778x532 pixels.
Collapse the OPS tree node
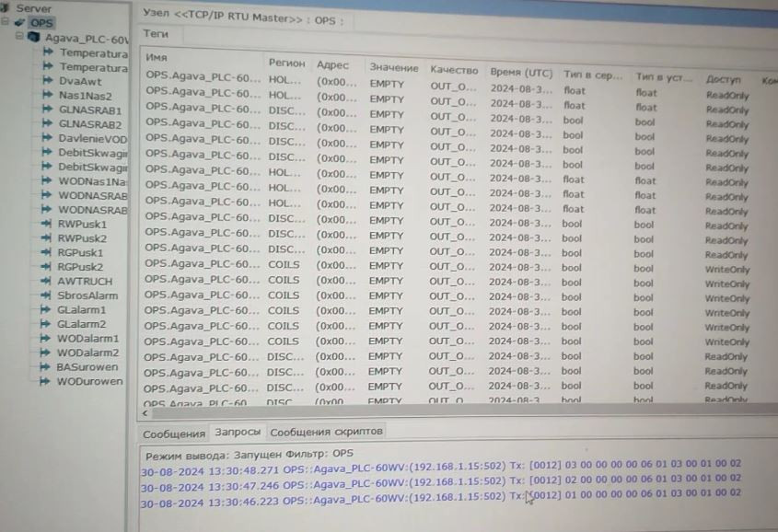[x=6, y=23]
